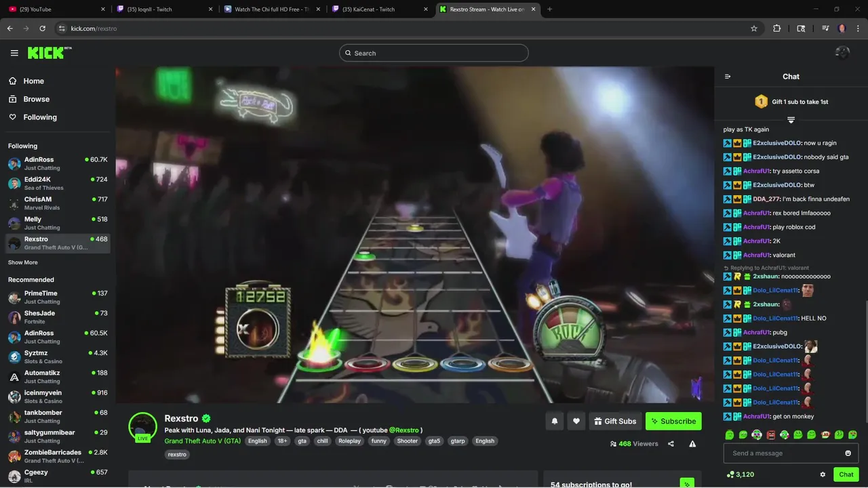Open Eddi24K channel in sidebar
Viewport: 868px width, 488px height.
(x=58, y=184)
